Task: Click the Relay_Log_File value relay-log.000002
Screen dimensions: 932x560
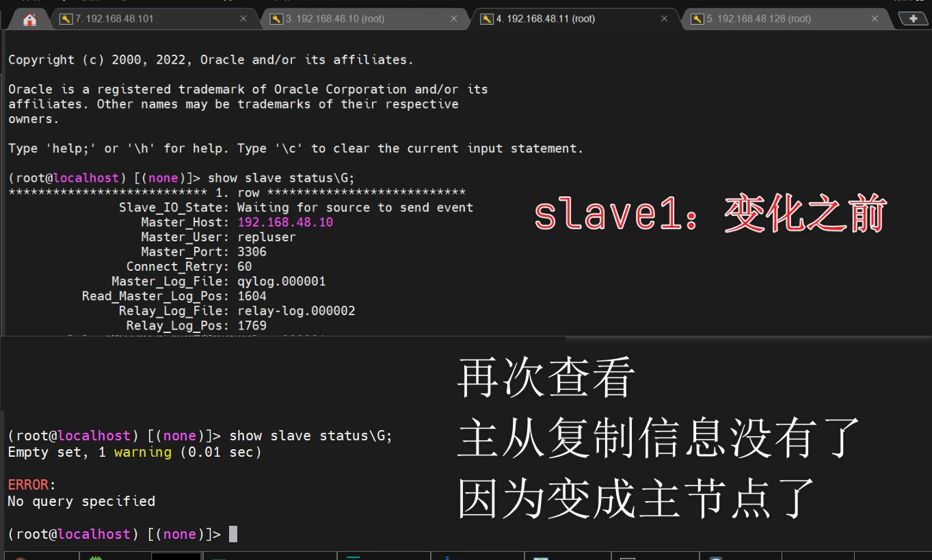Action: coord(296,311)
